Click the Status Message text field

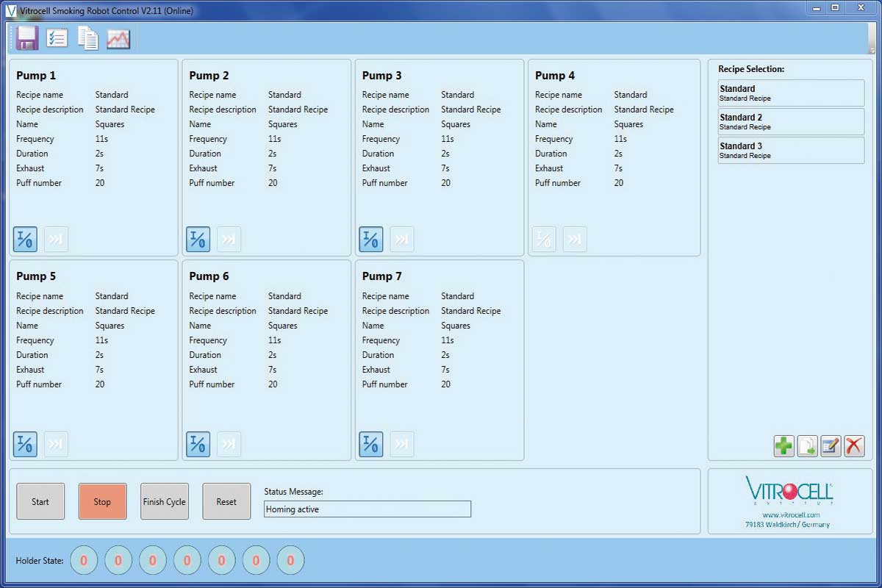click(x=367, y=509)
